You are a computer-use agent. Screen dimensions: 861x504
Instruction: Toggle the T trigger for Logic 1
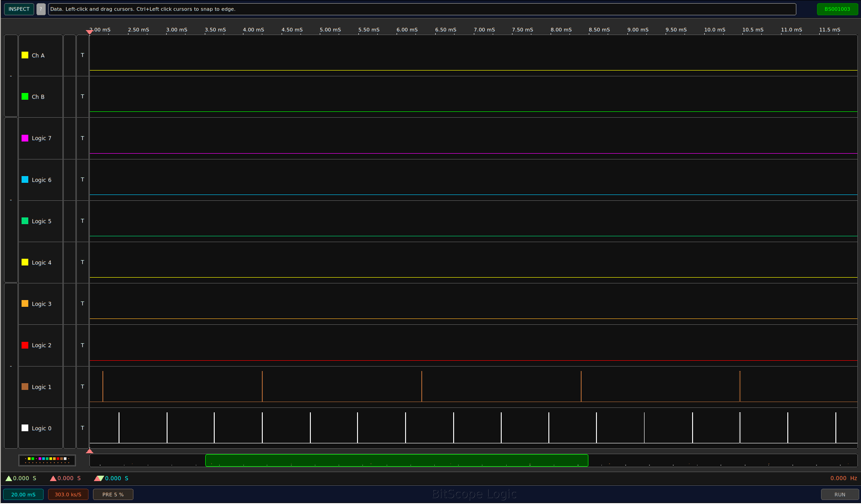83,387
